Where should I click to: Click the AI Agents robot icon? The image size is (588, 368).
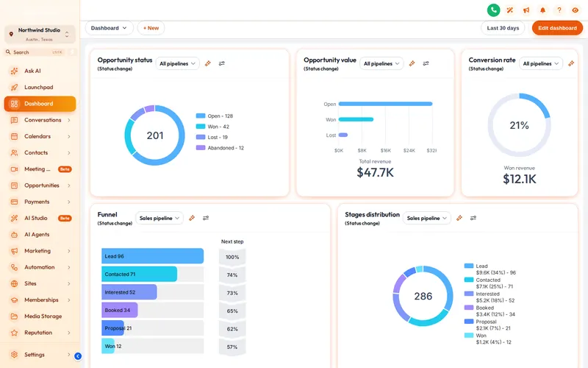(14, 235)
